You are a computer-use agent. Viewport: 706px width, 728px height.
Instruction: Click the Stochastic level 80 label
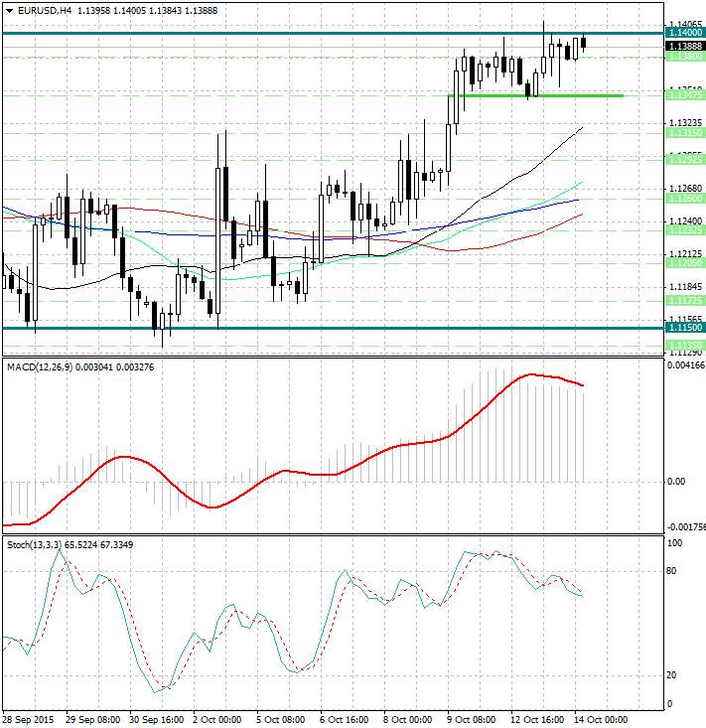[x=671, y=571]
